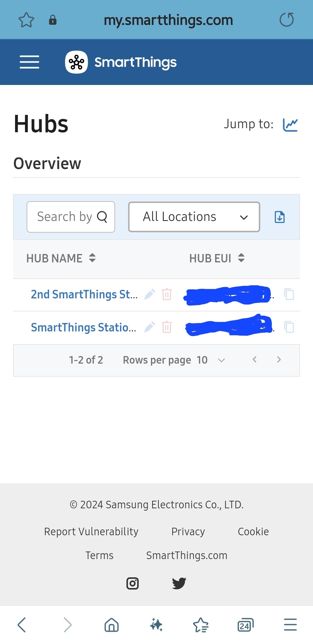
Task: Focus the Search by input field
Action: (71, 217)
